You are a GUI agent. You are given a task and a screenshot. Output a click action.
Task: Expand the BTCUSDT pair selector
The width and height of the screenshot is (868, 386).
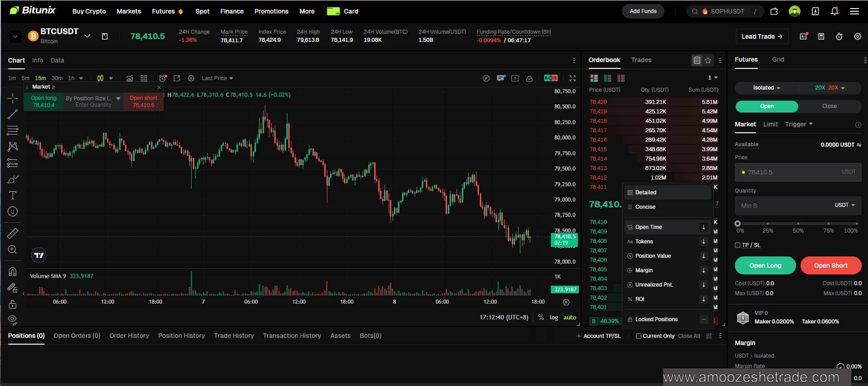click(87, 36)
